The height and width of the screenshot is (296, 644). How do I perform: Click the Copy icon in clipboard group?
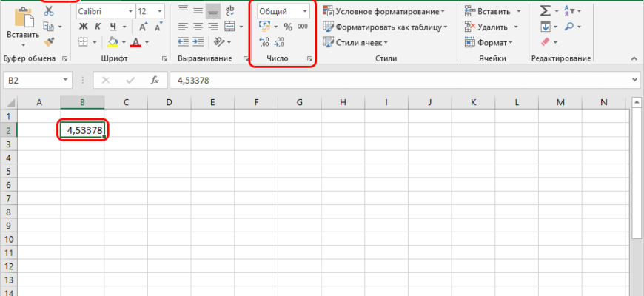click(x=48, y=27)
